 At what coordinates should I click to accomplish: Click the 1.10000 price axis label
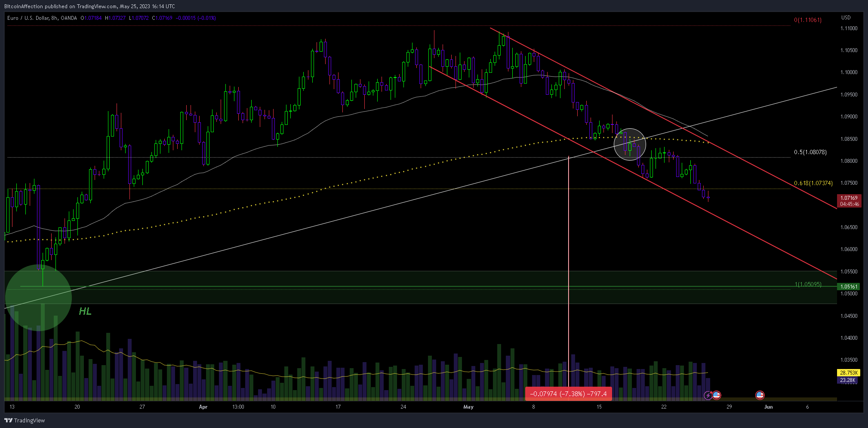[x=849, y=72]
